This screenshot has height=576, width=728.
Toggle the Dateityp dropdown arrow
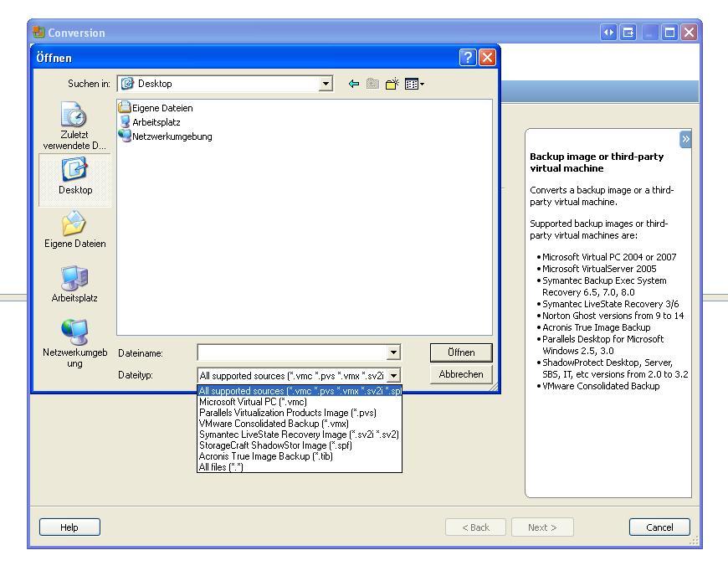click(x=393, y=375)
